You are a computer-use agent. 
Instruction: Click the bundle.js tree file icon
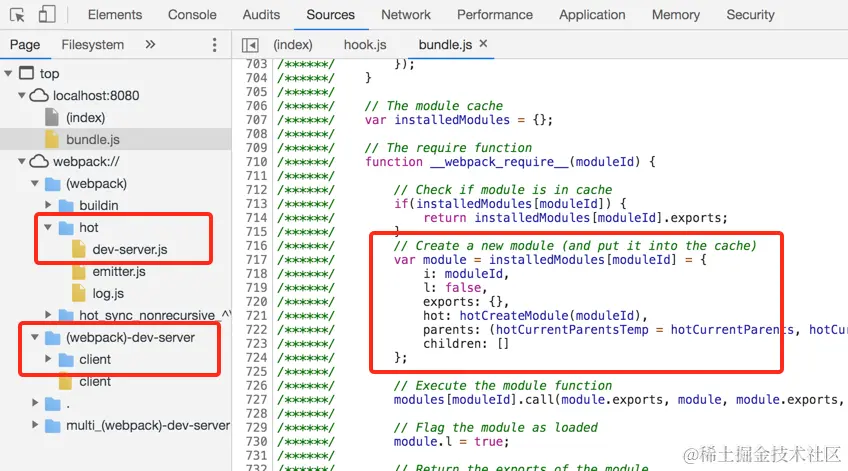tap(52, 140)
